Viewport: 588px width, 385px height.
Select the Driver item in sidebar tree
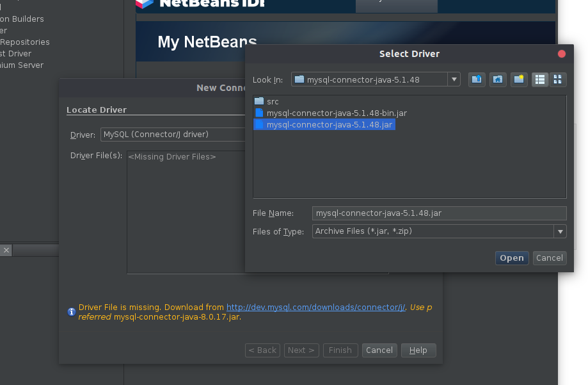(x=16, y=54)
